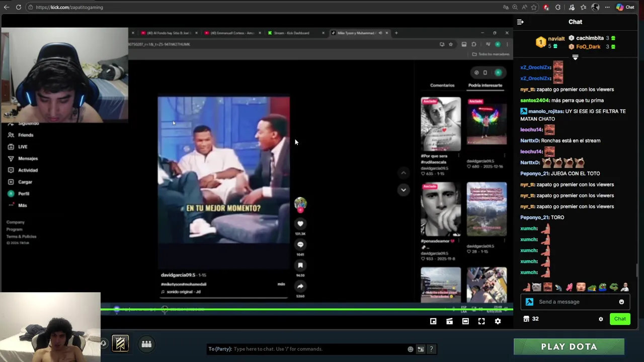Image resolution: width=644 pixels, height=362 pixels.
Task: Click the Dota chat help question mark
Action: click(431, 349)
